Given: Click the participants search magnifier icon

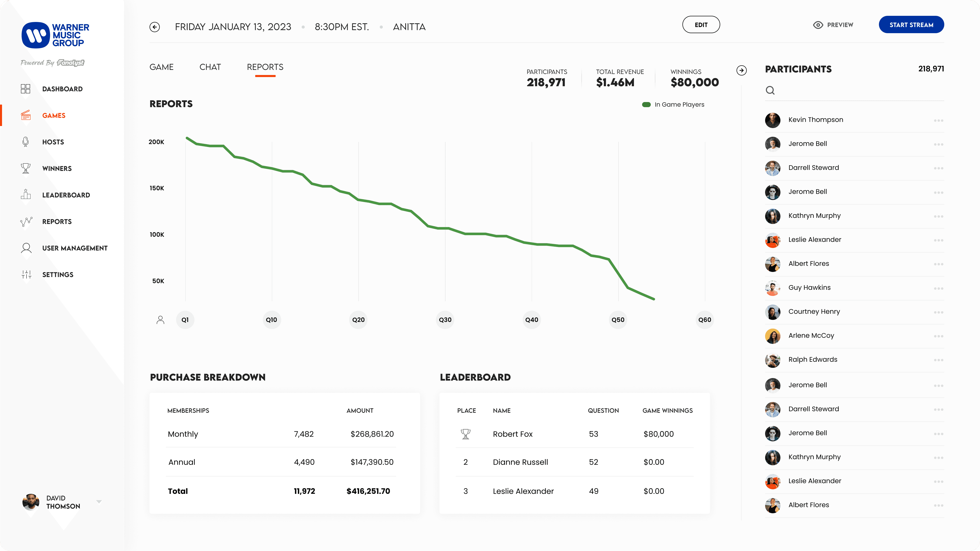Looking at the screenshot, I should click(x=770, y=91).
